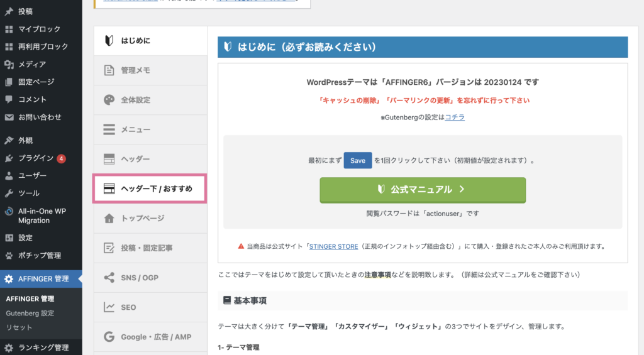Screen dimensions: 644x355
Task: Click the chart icon beside SEO
Action: (109, 307)
